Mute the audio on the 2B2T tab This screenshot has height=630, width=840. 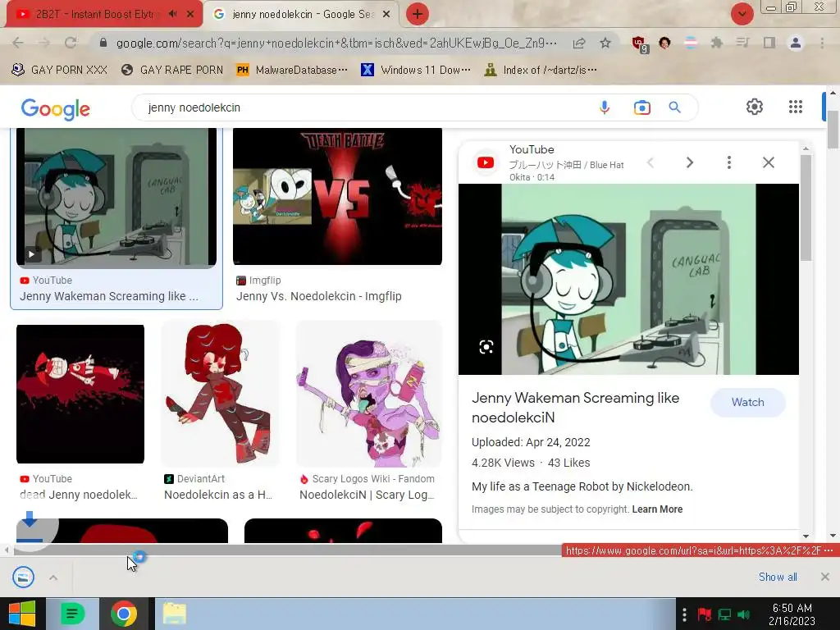[172, 15]
